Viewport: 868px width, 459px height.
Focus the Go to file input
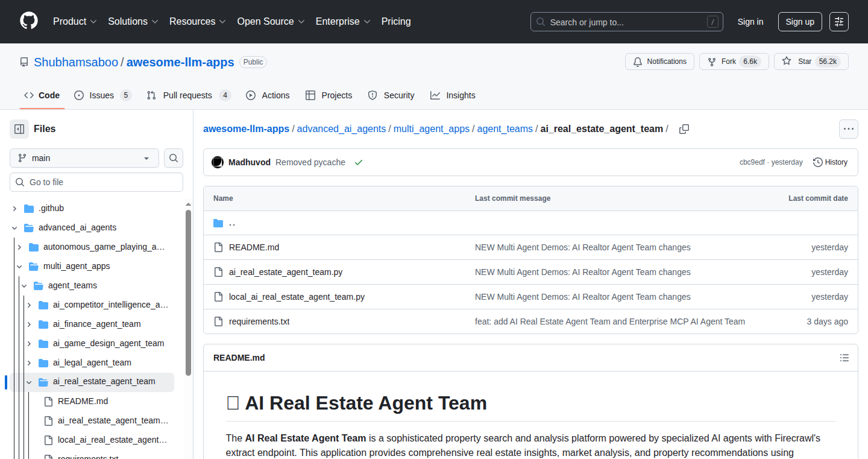pos(96,182)
